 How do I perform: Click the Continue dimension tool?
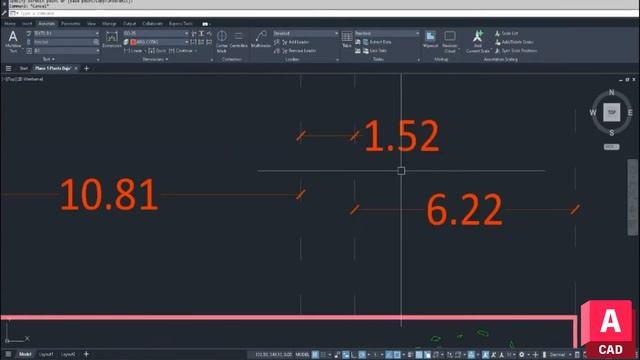point(181,51)
